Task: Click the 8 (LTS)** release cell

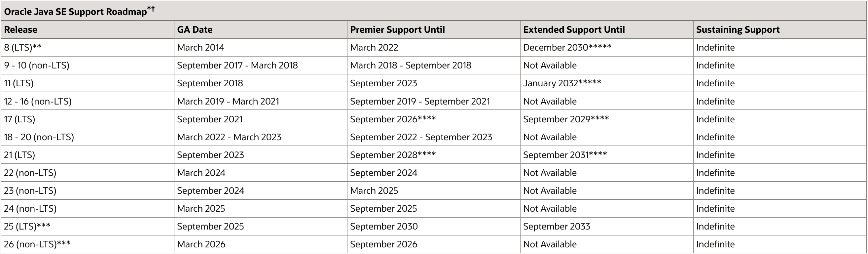Action: click(x=22, y=48)
